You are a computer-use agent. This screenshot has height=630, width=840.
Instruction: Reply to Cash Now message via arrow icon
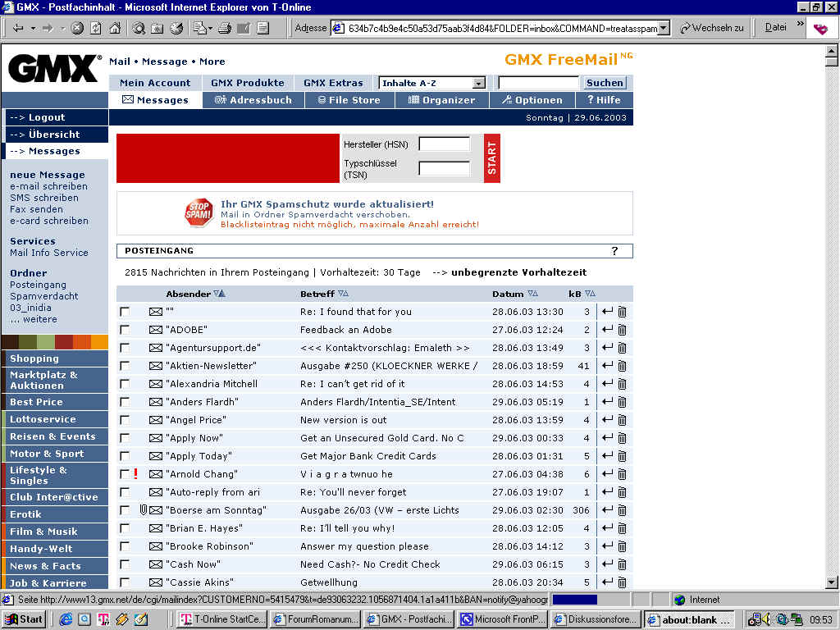[607, 564]
